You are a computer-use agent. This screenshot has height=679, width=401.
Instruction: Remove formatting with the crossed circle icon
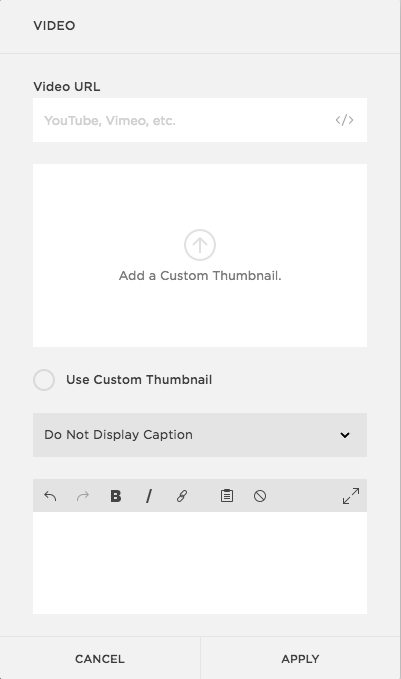click(x=260, y=496)
